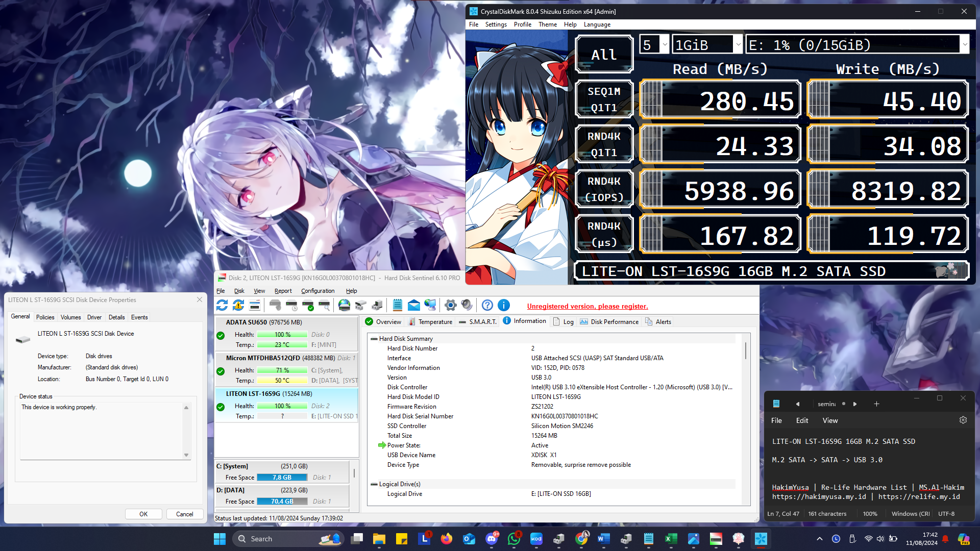Add a new tab in Notepad
The image size is (980, 551).
pyautogui.click(x=876, y=404)
